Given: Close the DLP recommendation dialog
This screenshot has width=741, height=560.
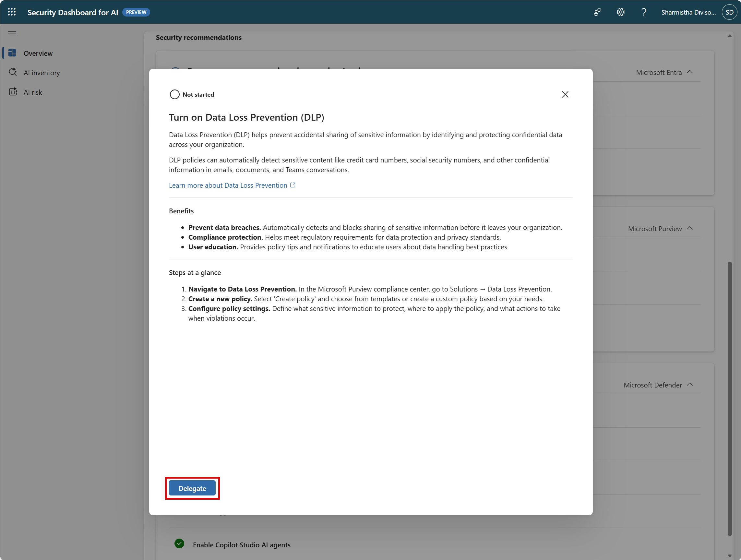Looking at the screenshot, I should pos(565,94).
